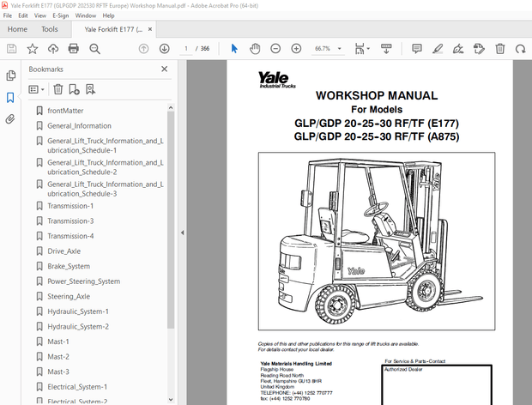Open the Help menu
The image size is (532, 405).
tap(109, 15)
